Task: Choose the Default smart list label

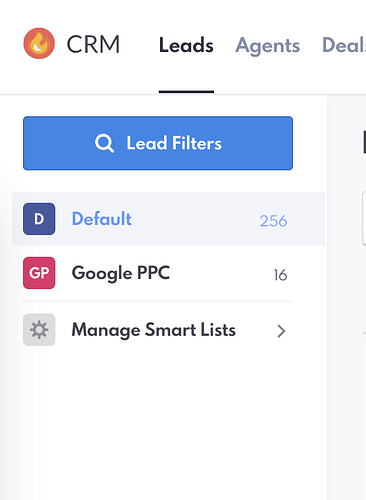Action: (102, 219)
